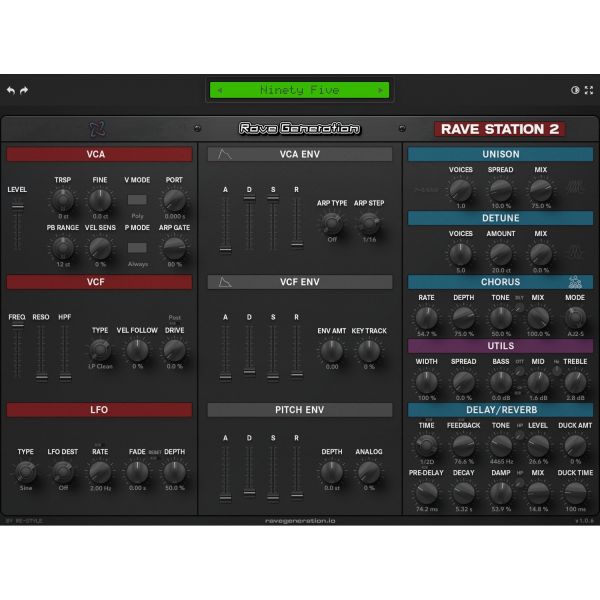The height and width of the screenshot is (600, 600).
Task: Click the VCA LEVEL slider
Action: pos(17,226)
